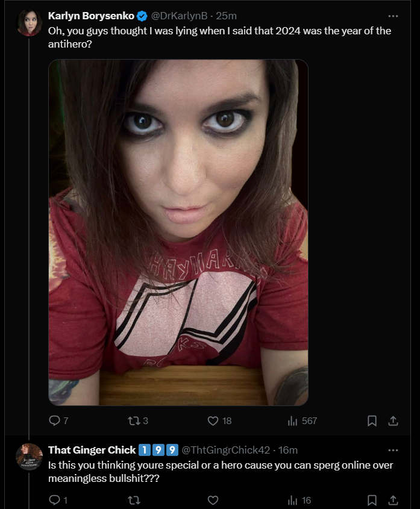The width and height of the screenshot is (420, 509).
Task: Like That Ginger Chick's reply
Action: 213,500
